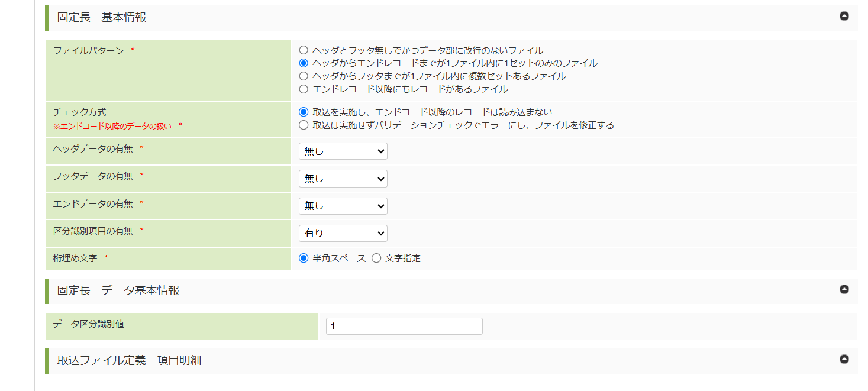This screenshot has height=391, width=868.
Task: Open the エンドデータの有無 dropdown
Action: point(343,206)
